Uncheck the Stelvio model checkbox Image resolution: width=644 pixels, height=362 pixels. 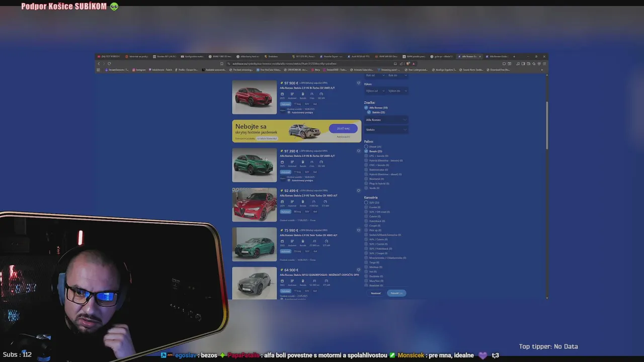coord(369,112)
